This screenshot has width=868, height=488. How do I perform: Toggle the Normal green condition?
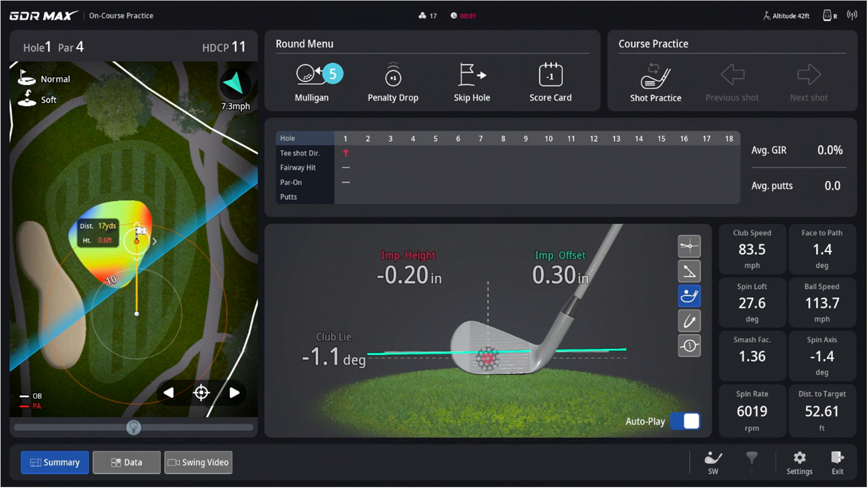pyautogui.click(x=44, y=78)
